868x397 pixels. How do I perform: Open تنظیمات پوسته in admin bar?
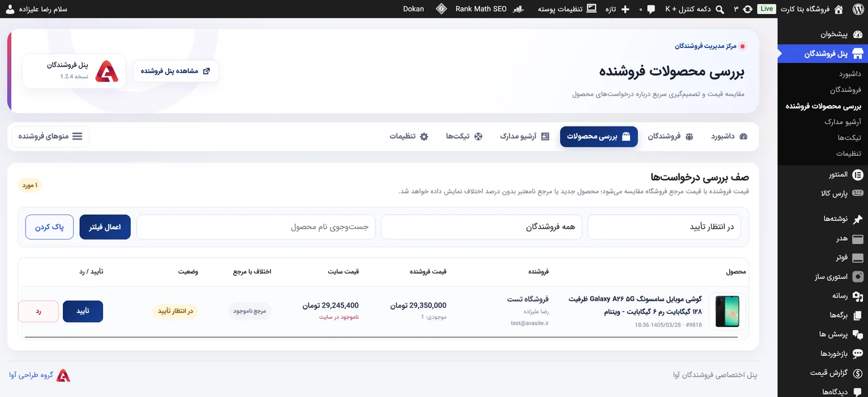[x=567, y=9]
